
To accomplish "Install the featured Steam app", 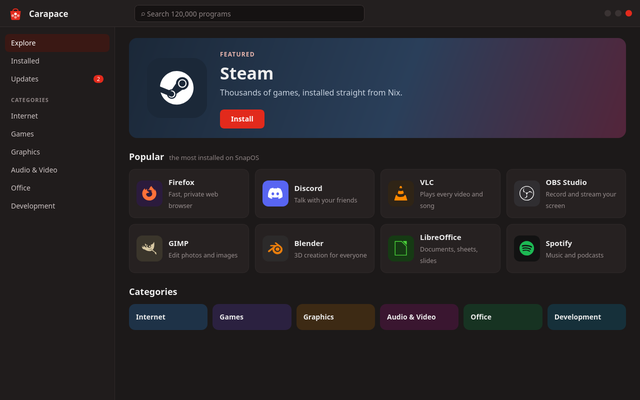I will point(242,119).
